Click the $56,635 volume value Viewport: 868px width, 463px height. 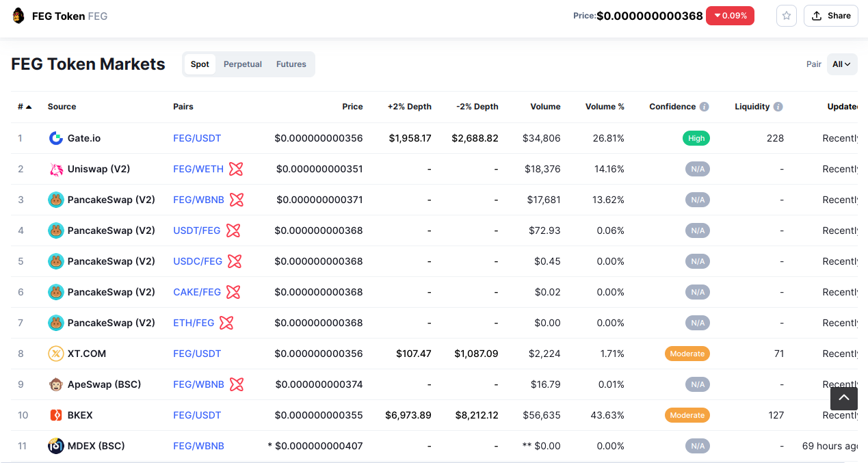542,415
